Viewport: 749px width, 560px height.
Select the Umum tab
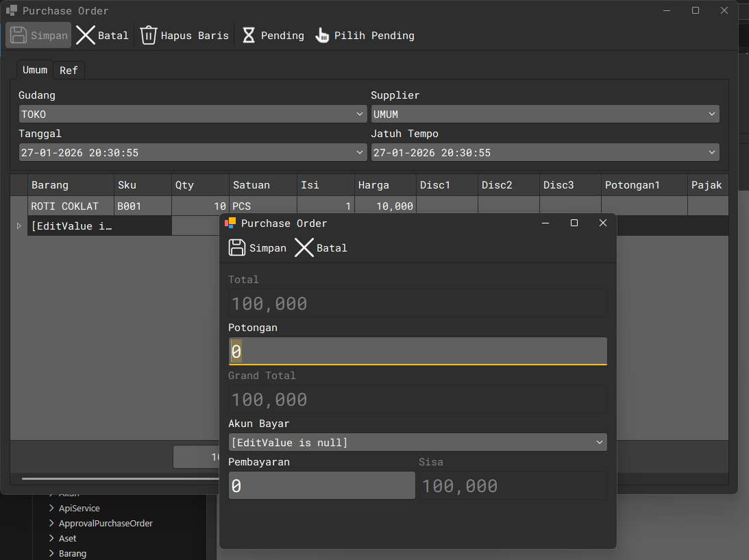(35, 70)
